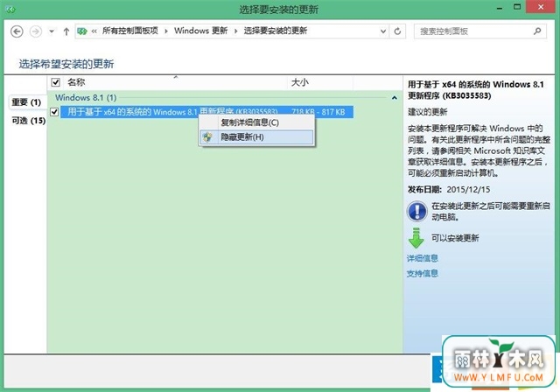Switch to the 可选 (15) tab
This screenshot has width=560, height=392.
tap(28, 121)
